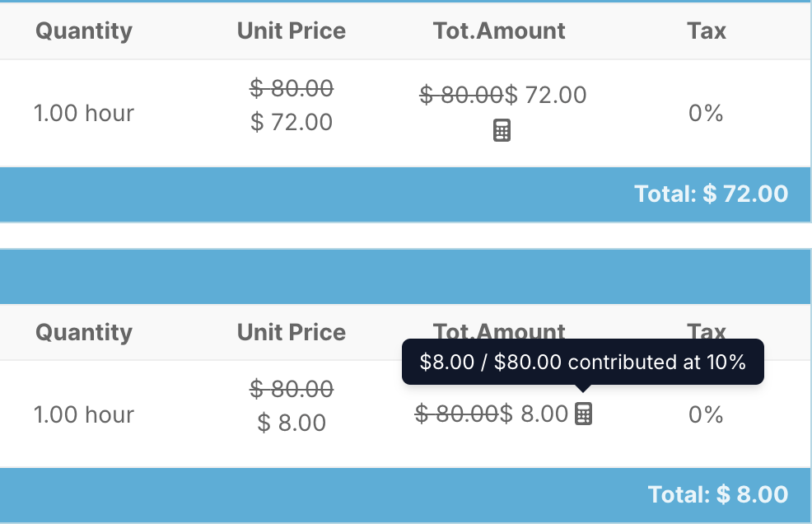Viewport: 812px width, 524px height.
Task: Click calculator icon under the $72.00 amount
Action: [502, 130]
